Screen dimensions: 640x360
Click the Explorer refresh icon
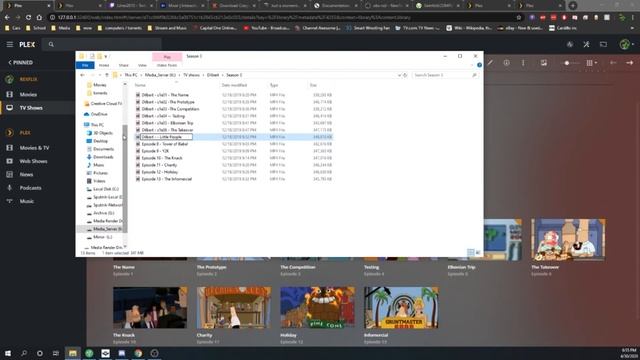[x=405, y=75]
